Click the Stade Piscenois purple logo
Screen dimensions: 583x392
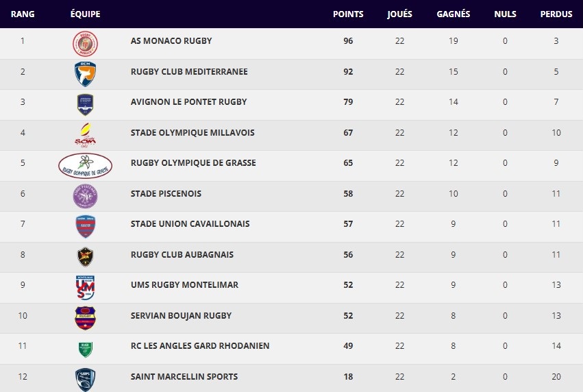(85, 196)
